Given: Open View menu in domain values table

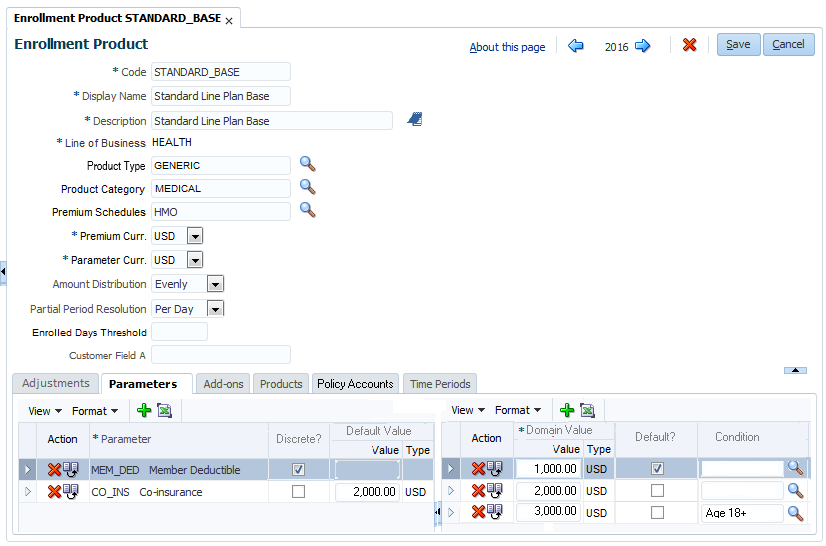Looking at the screenshot, I should click(x=468, y=410).
